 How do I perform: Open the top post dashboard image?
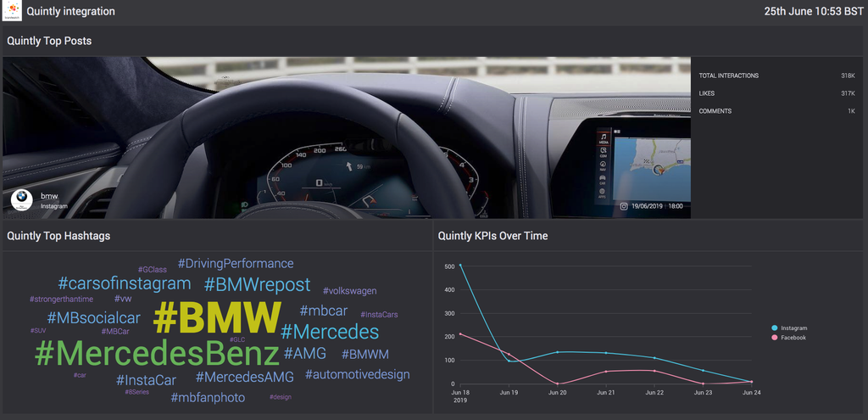346,137
